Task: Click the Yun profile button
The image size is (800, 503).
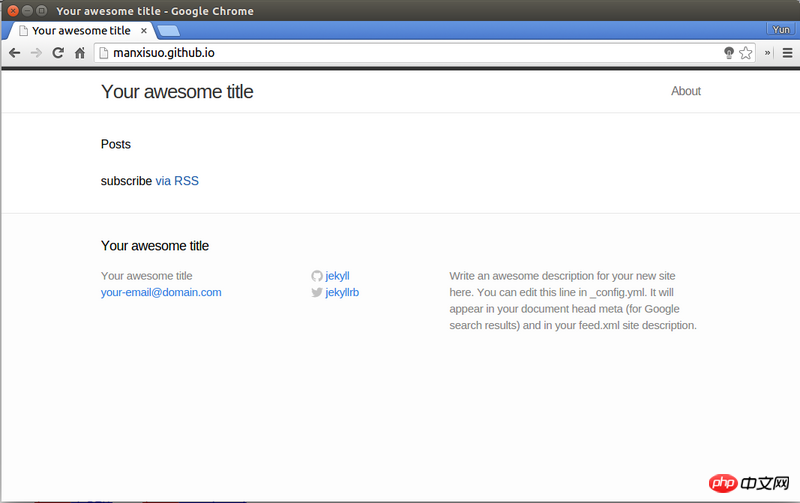Action: click(781, 30)
